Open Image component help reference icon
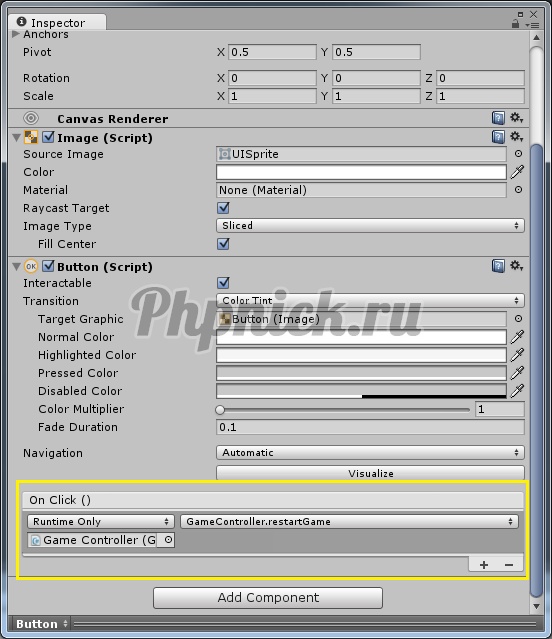The width and height of the screenshot is (552, 639). pyautogui.click(x=498, y=137)
